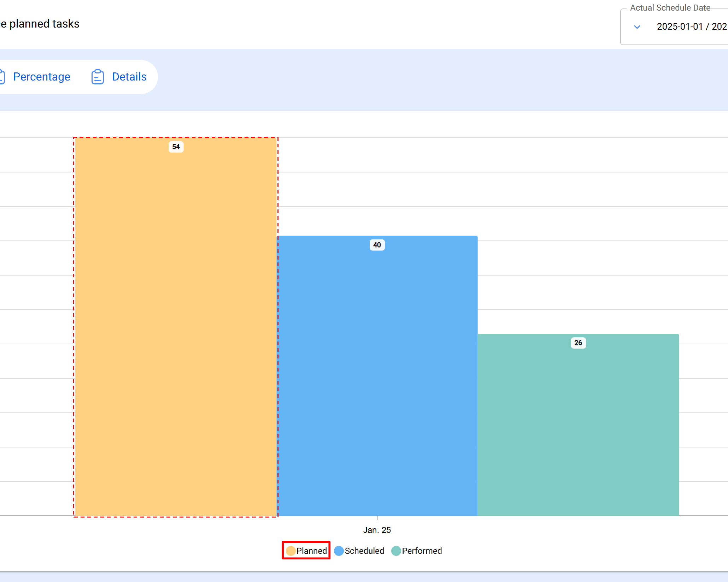Toggle the Performed series legend label
The width and height of the screenshot is (728, 582).
click(422, 551)
